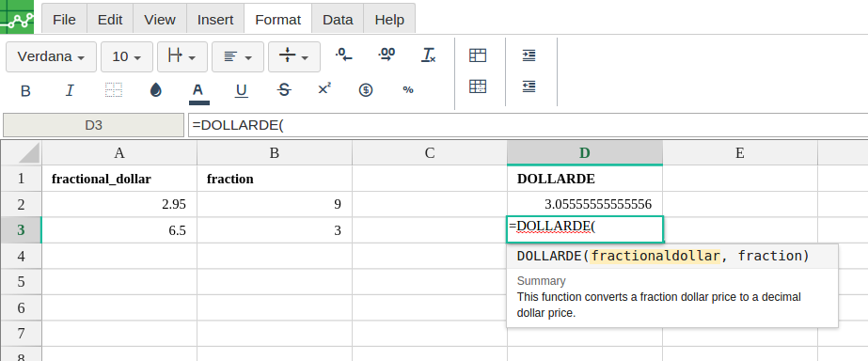Clear formatting with the Tx icon
This screenshot has height=361, width=868.
(429, 55)
